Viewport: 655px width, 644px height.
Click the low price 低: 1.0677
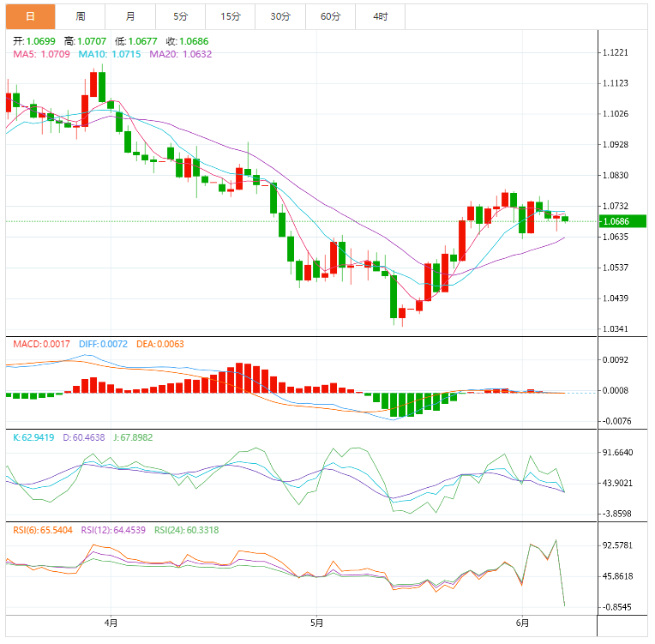(x=136, y=41)
